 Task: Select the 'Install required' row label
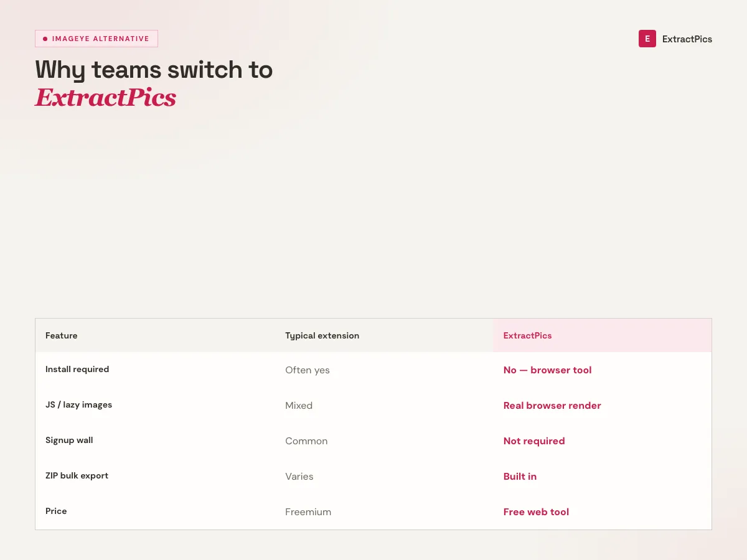click(77, 370)
